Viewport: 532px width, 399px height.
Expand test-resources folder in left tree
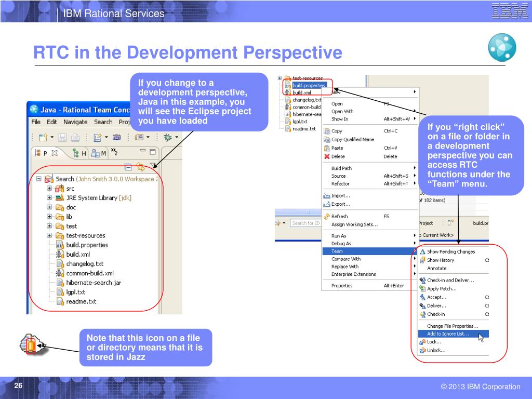coord(49,235)
